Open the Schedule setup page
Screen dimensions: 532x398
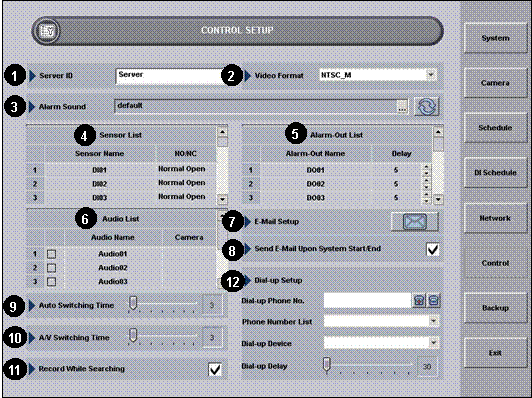pos(495,128)
